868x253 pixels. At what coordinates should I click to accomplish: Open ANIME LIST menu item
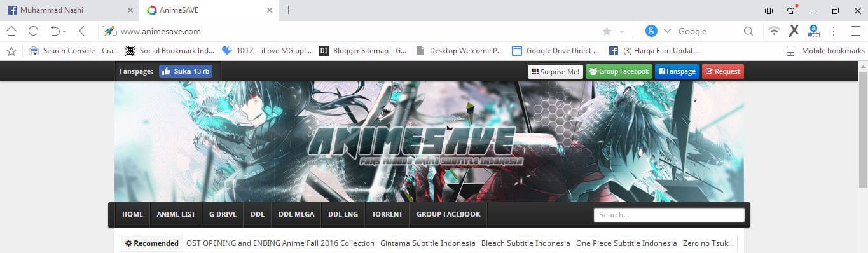(176, 214)
